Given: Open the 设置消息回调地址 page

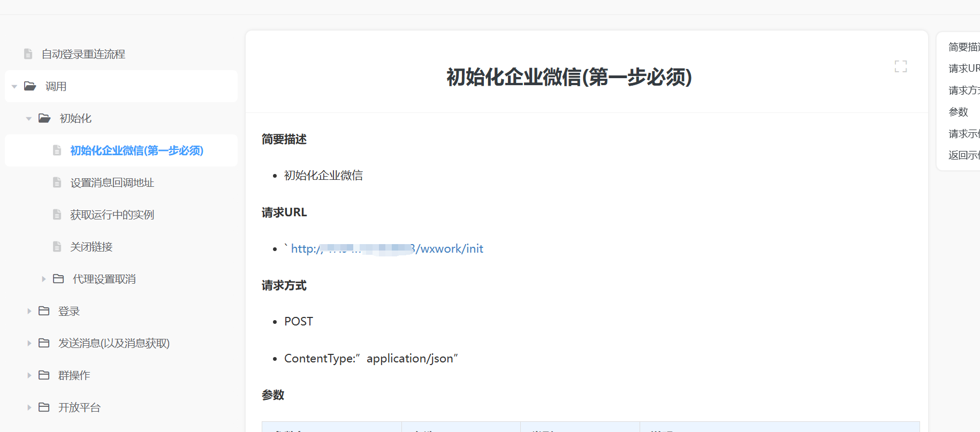Looking at the screenshot, I should [x=112, y=183].
